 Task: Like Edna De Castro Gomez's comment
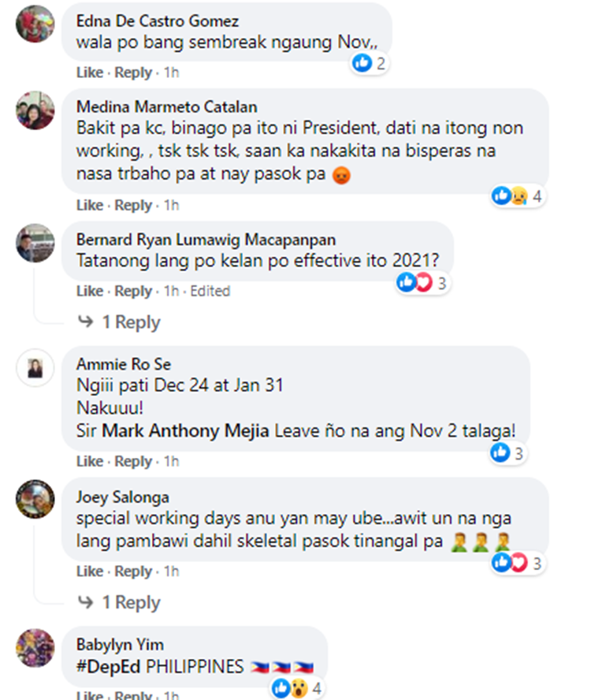90,73
